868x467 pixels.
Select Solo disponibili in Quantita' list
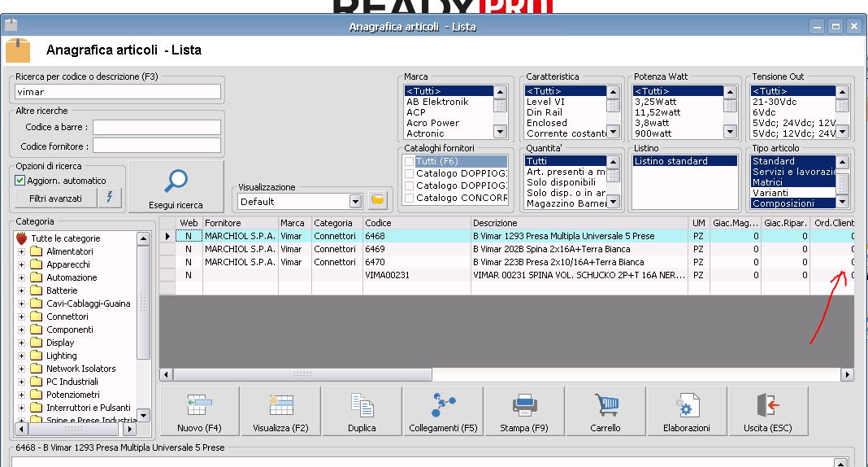coord(560,182)
